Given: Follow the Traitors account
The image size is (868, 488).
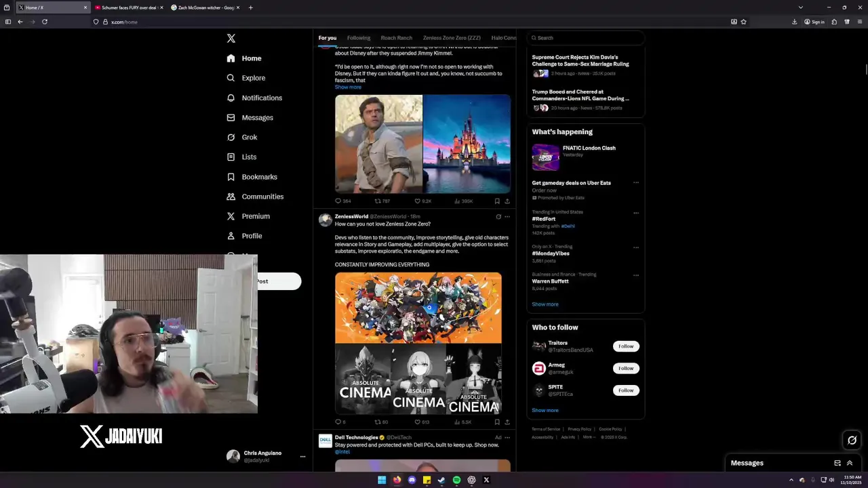Looking at the screenshot, I should [x=626, y=346].
